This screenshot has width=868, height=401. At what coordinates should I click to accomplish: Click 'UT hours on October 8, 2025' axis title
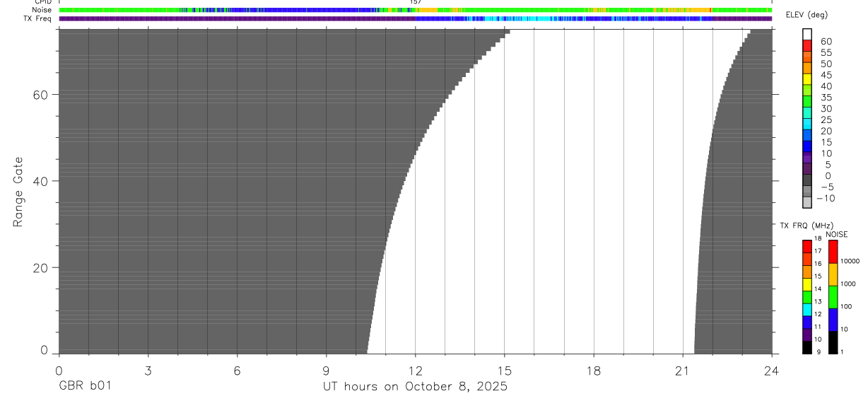point(415,387)
